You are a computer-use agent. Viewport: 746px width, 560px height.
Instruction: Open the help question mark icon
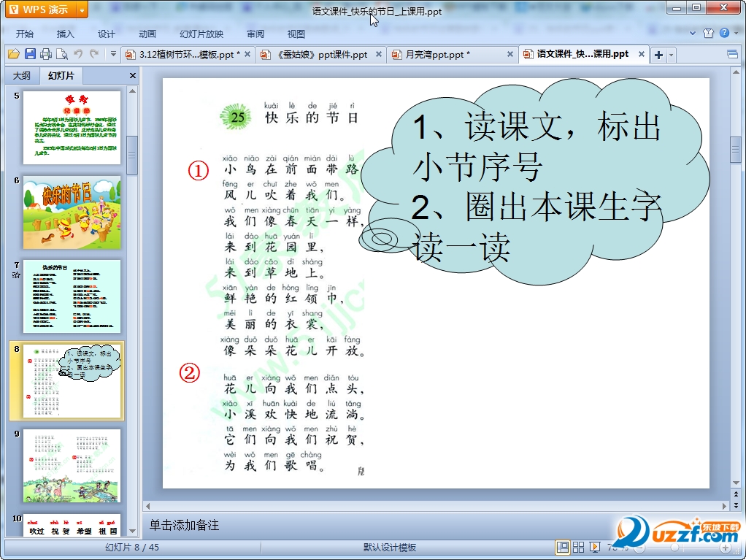pos(725,33)
